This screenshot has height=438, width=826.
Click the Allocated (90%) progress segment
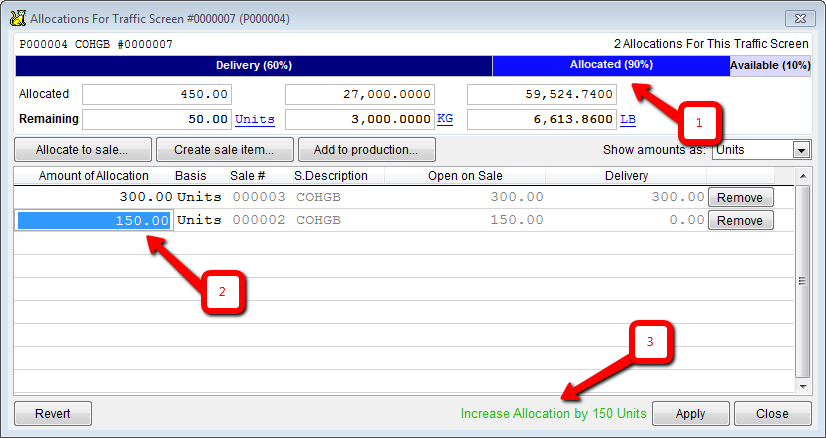[x=611, y=66]
